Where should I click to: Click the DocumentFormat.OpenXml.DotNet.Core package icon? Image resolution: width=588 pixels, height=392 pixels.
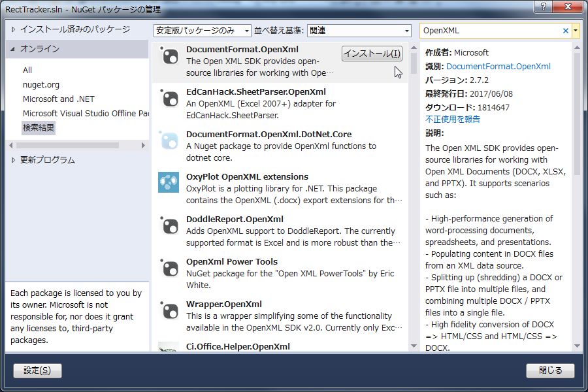click(169, 140)
